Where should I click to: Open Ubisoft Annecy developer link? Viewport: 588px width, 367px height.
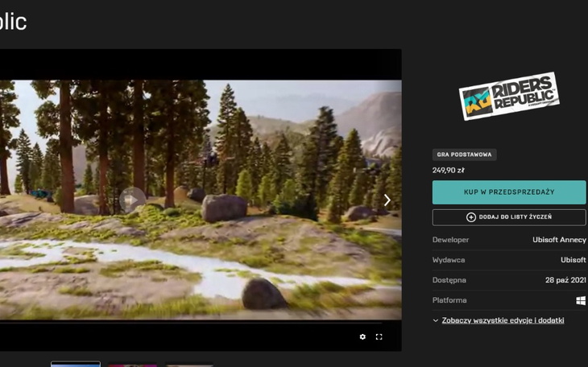(559, 240)
